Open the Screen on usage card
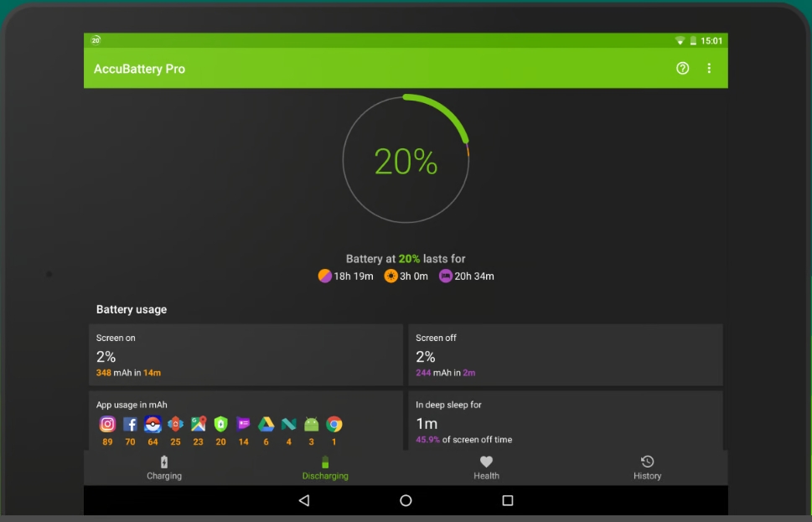This screenshot has height=522, width=812. pyautogui.click(x=246, y=354)
